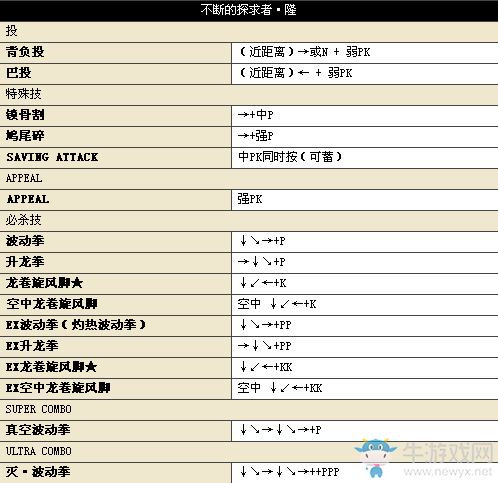Click the →+中P command cell

pyautogui.click(x=365, y=115)
